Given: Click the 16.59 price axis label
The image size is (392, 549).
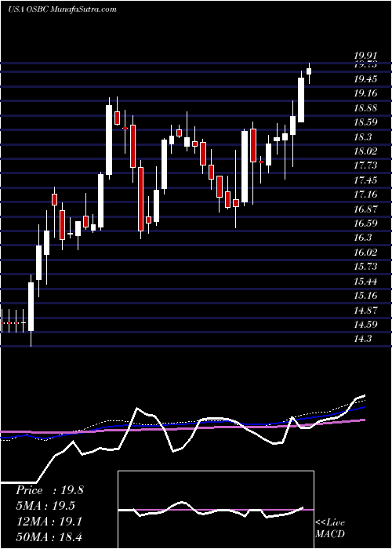Looking at the screenshot, I should click(x=365, y=224).
